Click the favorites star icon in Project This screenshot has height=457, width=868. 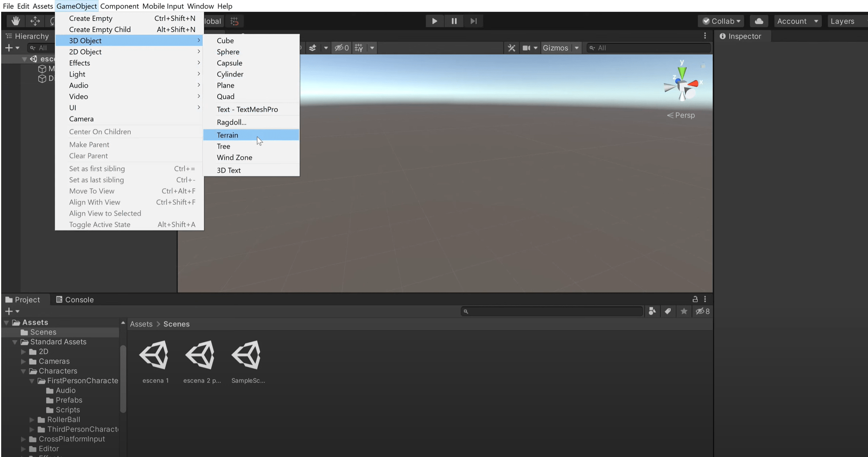pos(684,311)
